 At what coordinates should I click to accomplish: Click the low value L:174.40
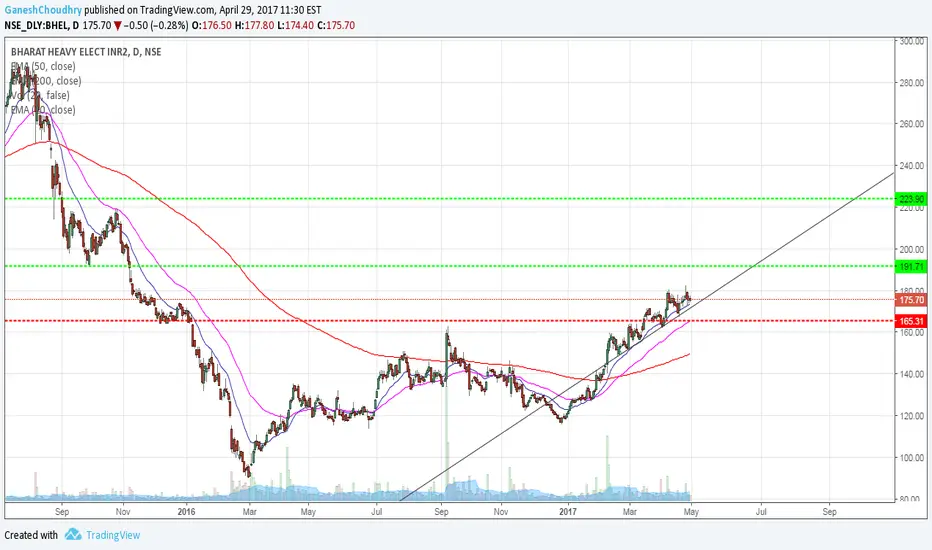pyautogui.click(x=295, y=26)
